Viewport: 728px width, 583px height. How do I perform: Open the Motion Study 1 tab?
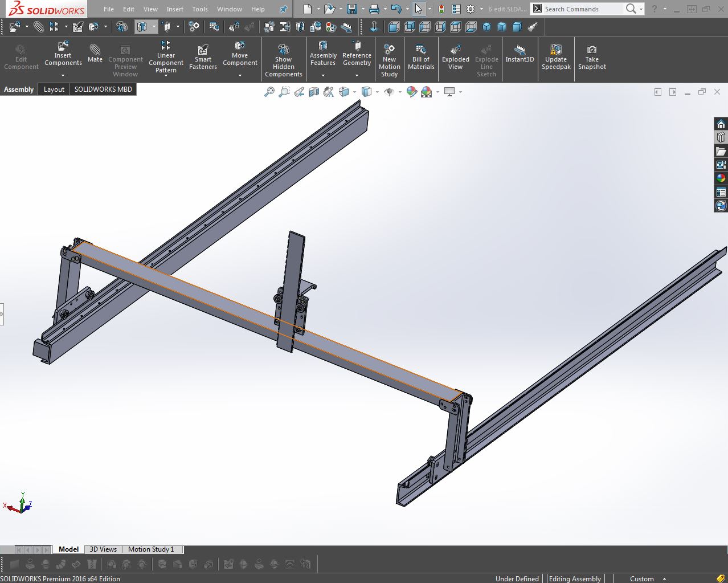tap(150, 549)
